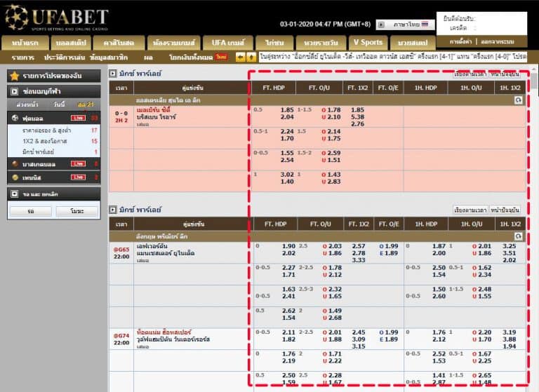Viewport: 539px width, 392px height.
Task: Open the มวยสเตป tab
Action: coord(413,43)
